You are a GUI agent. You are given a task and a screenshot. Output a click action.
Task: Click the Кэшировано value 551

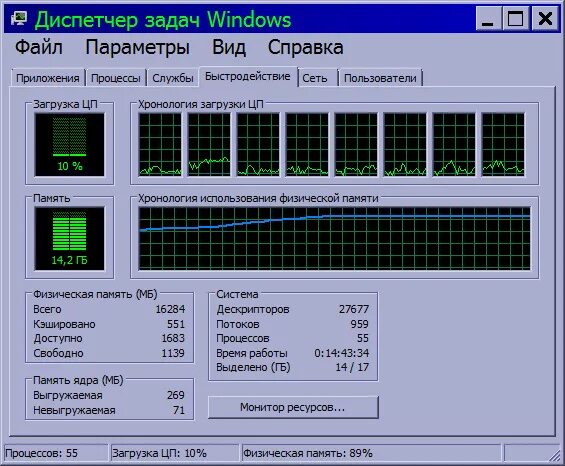176,324
